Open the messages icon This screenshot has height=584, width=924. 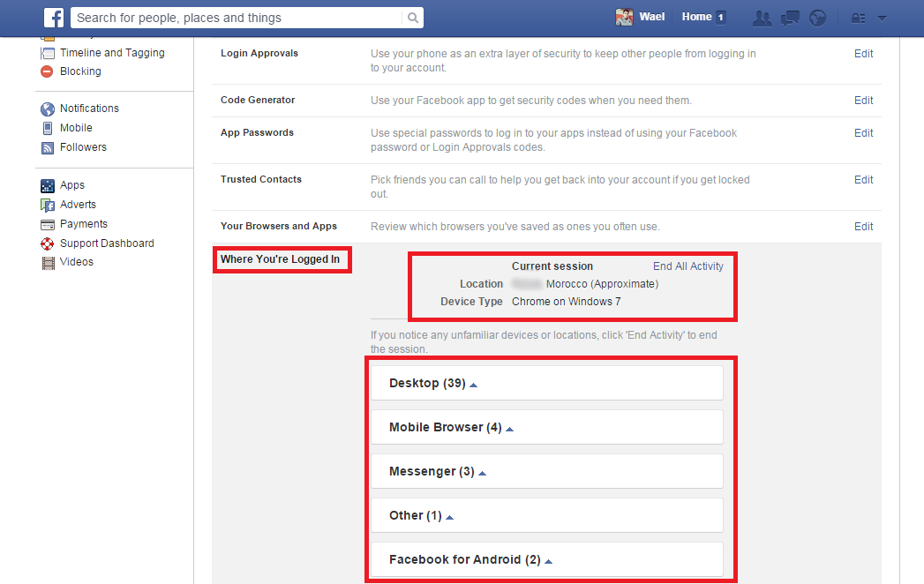click(x=790, y=19)
